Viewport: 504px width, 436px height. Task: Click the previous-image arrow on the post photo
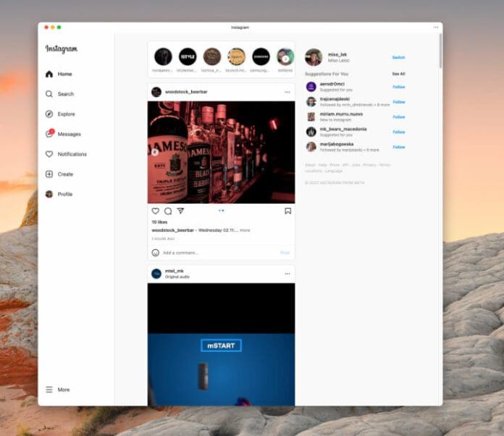(154, 152)
